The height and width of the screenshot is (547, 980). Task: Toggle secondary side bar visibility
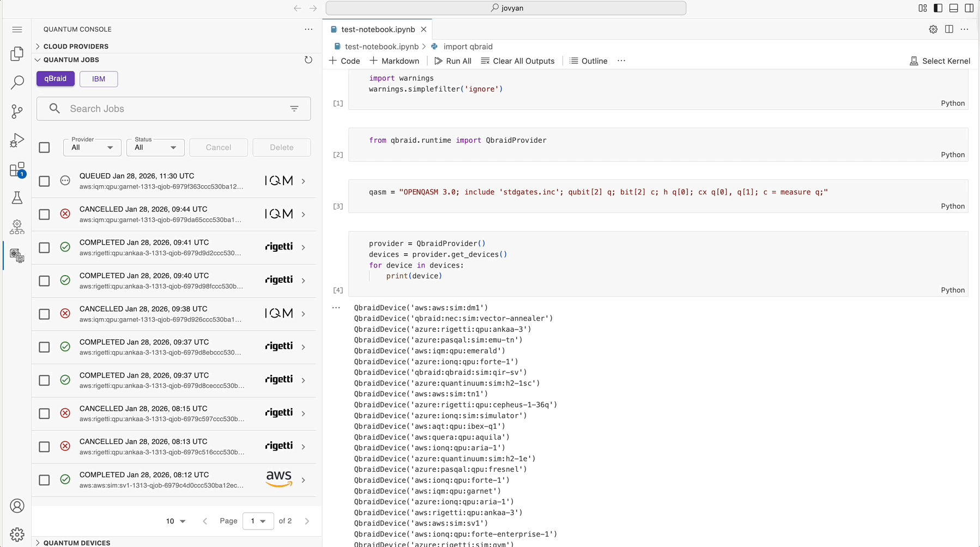[x=969, y=8]
